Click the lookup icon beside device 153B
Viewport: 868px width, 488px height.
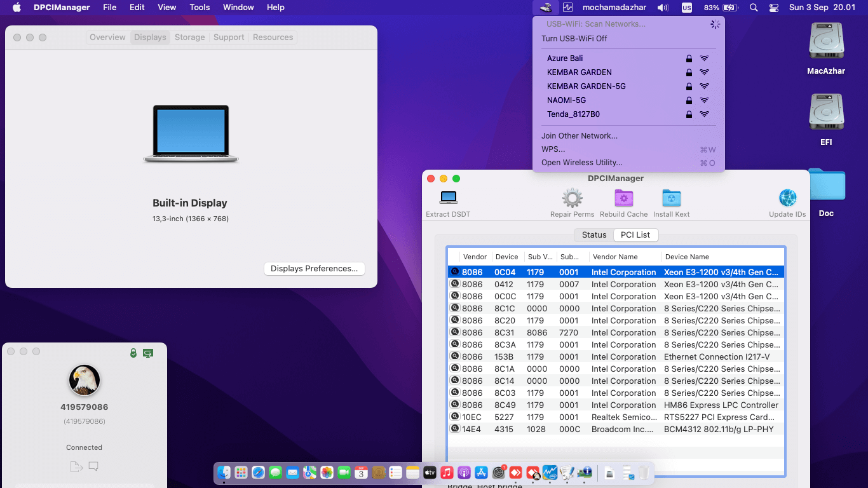coord(455,356)
